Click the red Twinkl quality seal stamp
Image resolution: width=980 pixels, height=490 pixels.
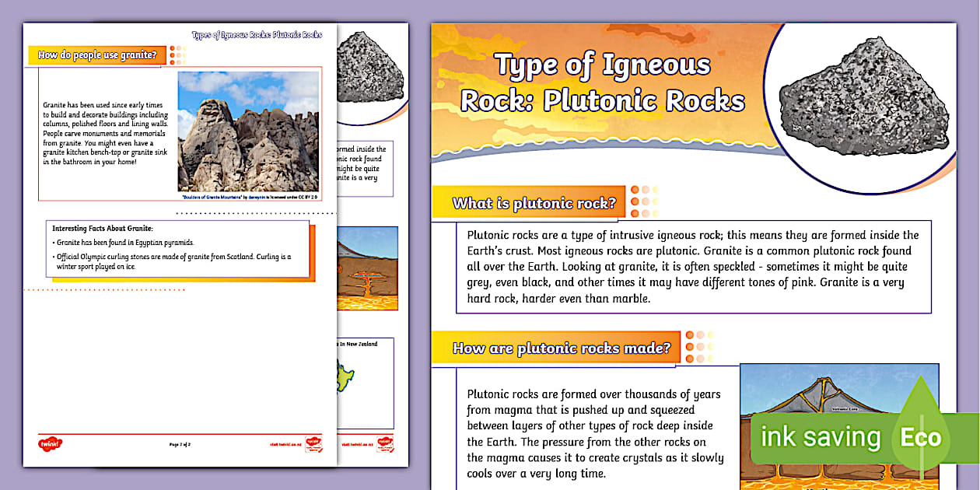click(314, 444)
